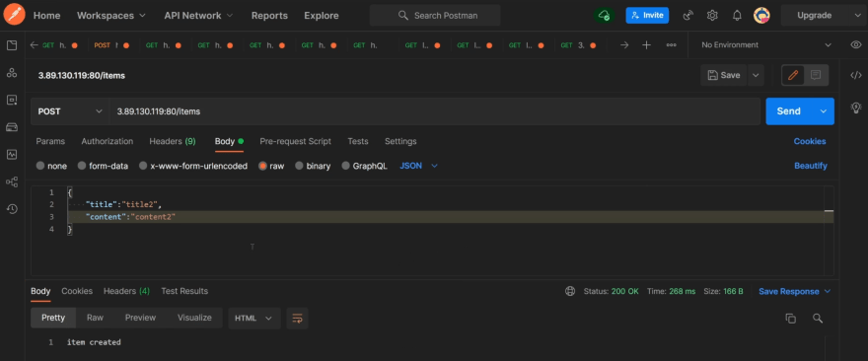Screen dimensions: 868x361
Task: Go to the Home menu
Action: tap(47, 16)
